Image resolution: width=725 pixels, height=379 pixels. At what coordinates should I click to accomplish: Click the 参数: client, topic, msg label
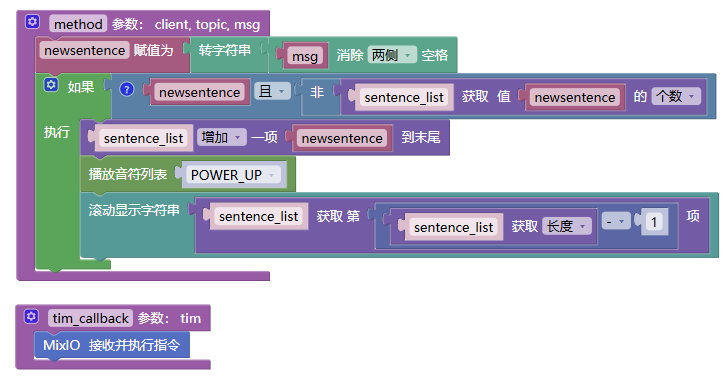[x=186, y=24]
